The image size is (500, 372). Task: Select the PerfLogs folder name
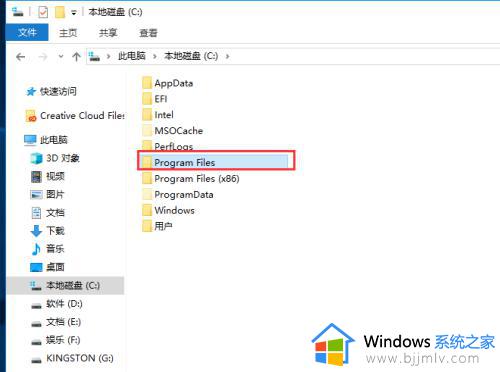[174, 147]
